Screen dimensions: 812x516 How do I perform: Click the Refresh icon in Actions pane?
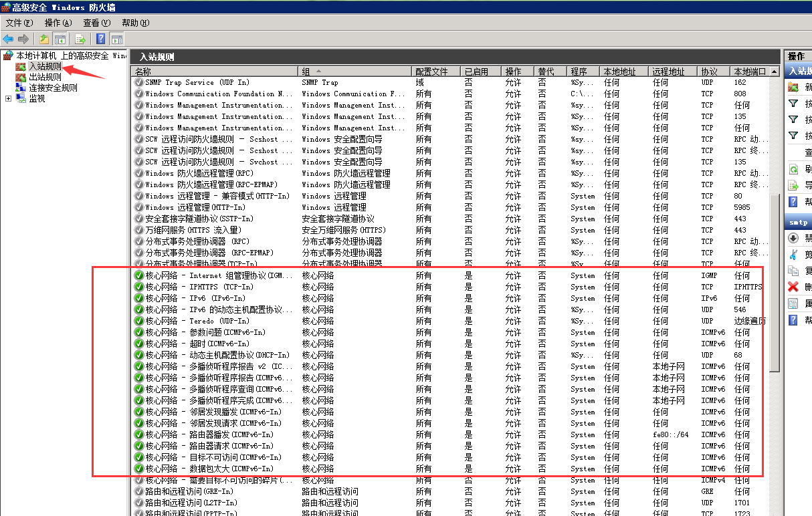[793, 169]
